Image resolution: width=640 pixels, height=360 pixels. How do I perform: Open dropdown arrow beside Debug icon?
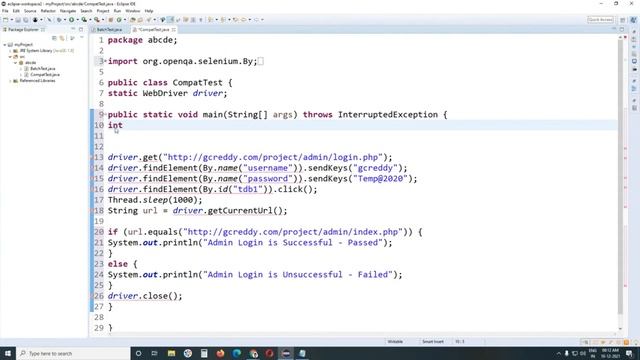(65, 20)
